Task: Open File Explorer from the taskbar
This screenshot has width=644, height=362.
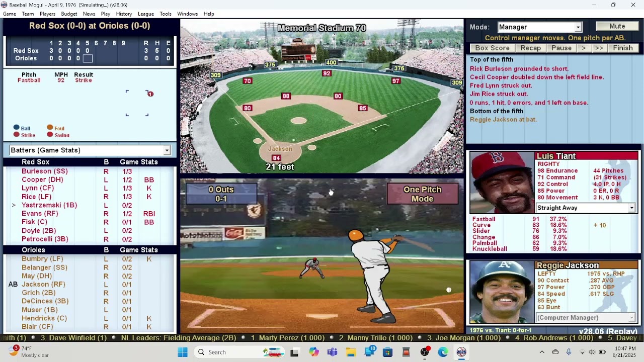Action: coord(351,352)
